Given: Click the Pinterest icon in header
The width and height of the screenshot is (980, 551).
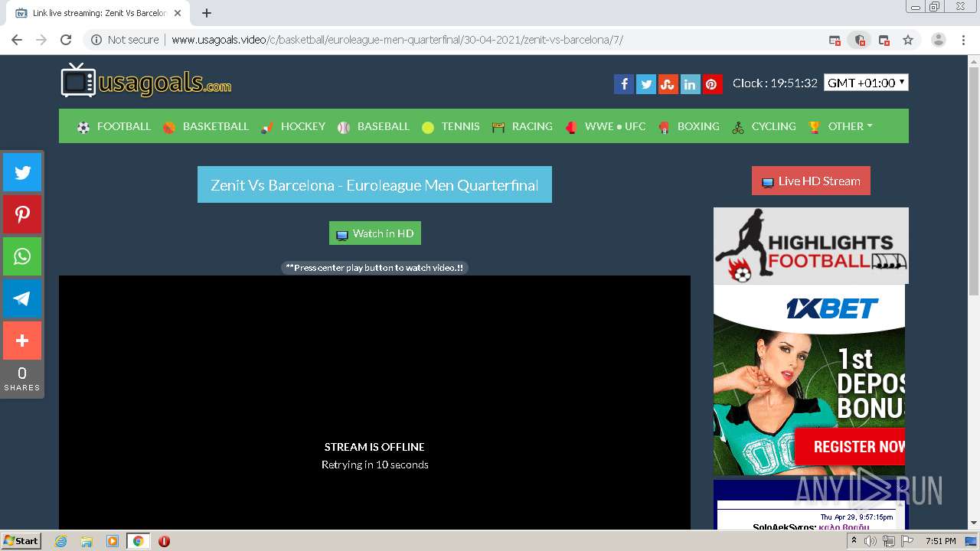Looking at the screenshot, I should [712, 84].
